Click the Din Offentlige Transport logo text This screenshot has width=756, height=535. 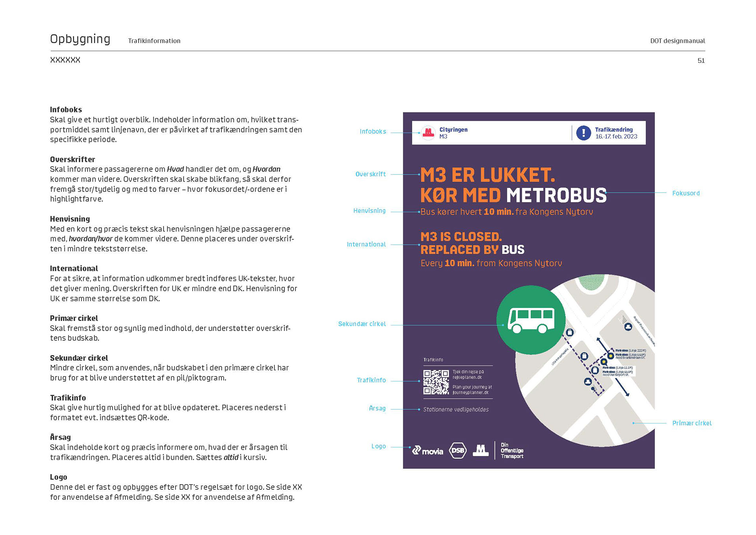512,450
